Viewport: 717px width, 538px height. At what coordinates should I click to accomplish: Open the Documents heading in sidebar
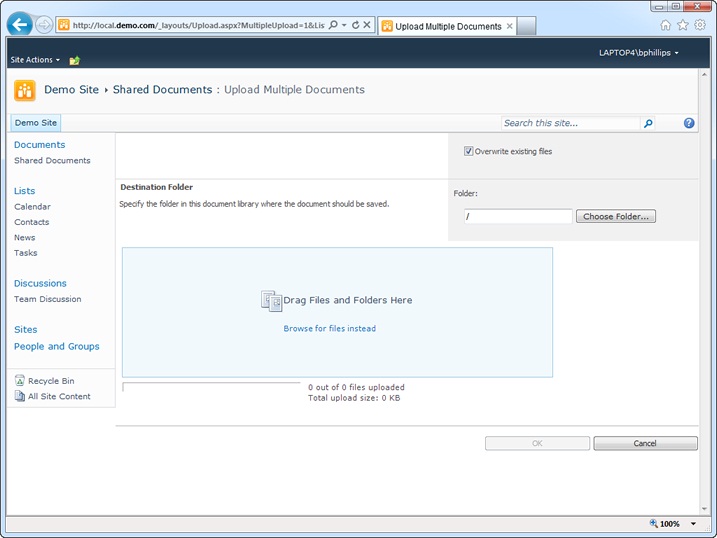[39, 145]
